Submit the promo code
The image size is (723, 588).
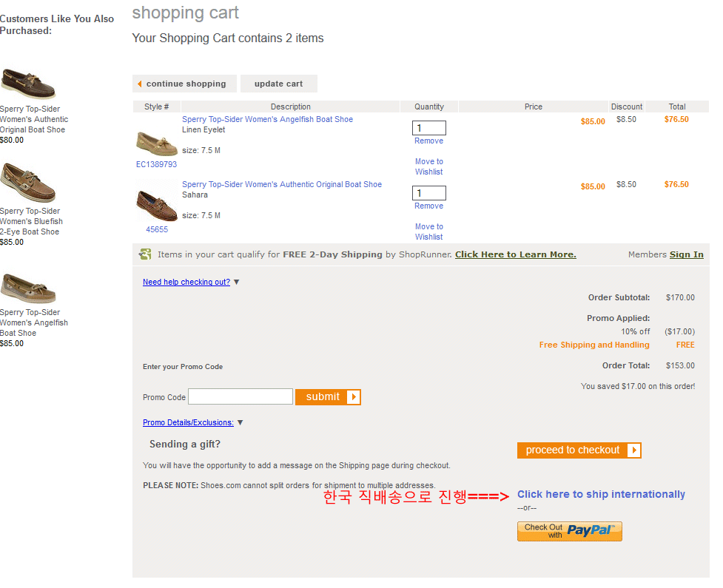328,397
